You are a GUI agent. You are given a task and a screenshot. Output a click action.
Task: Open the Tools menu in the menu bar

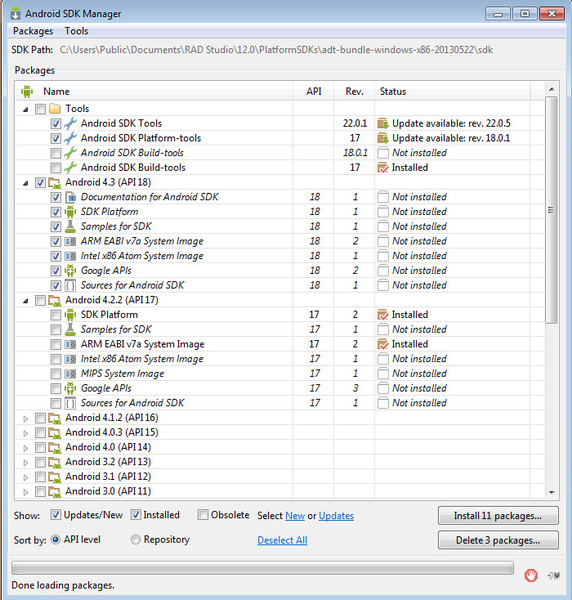pos(77,31)
